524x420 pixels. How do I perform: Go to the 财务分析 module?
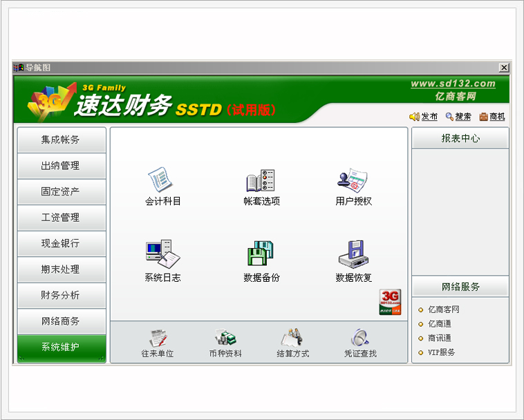[x=62, y=296]
